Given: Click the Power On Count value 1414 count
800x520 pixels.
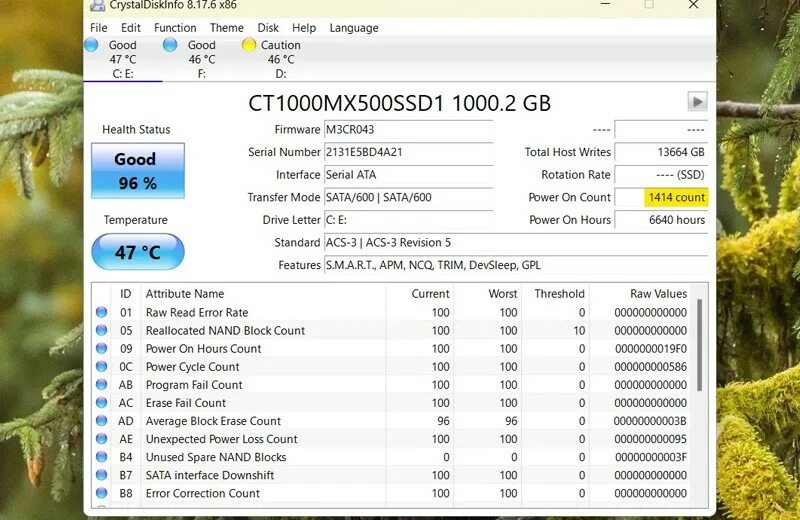Looking at the screenshot, I should 661,197.
